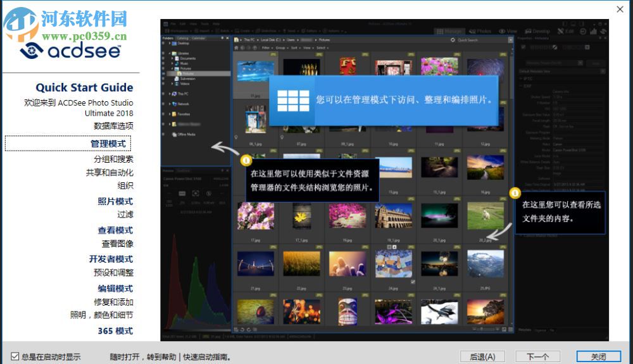Click the 关闭 button
Image resolution: width=633 pixels, height=364 pixels.
pos(599,357)
